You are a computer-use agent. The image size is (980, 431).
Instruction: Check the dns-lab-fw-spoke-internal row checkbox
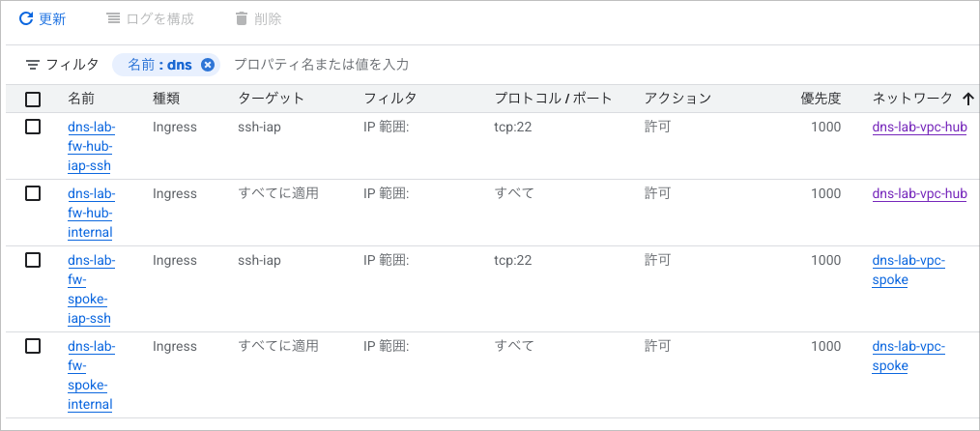(33, 346)
